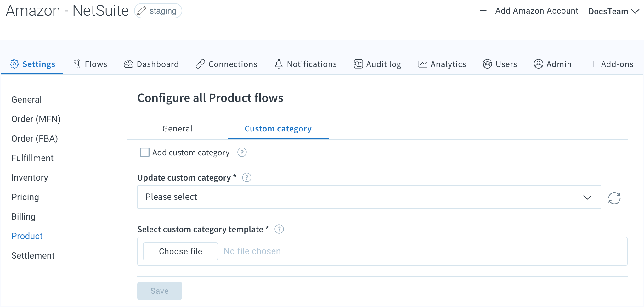
Task: Open the Notifications tab
Action: [306, 64]
